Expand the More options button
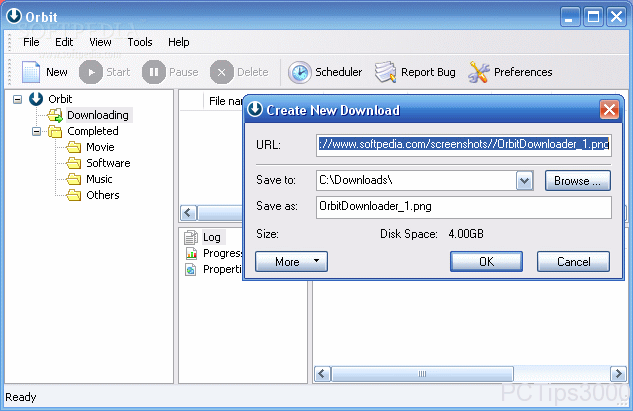The image size is (633, 411). pyautogui.click(x=291, y=262)
